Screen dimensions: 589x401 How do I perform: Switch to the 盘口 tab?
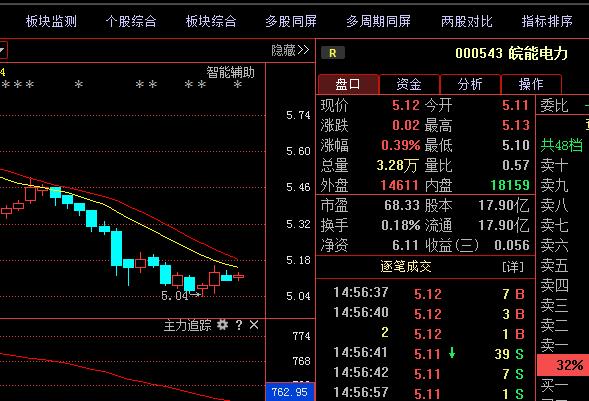pyautogui.click(x=348, y=84)
